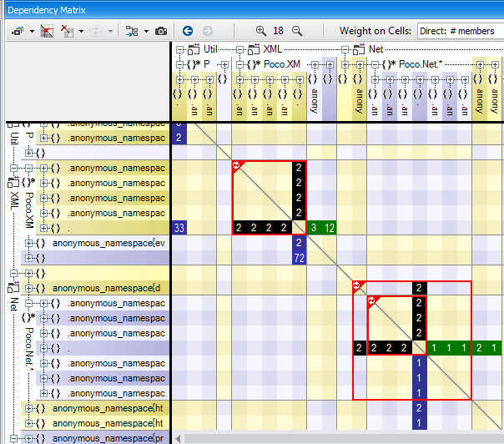Click the blue cell with value 33
This screenshot has height=444, width=504.
(179, 228)
